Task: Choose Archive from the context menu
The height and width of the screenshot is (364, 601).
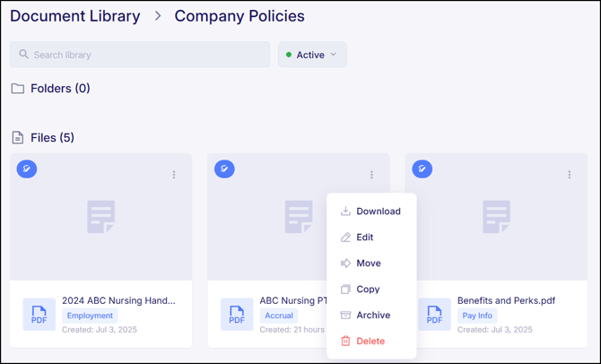Action: [x=371, y=315]
